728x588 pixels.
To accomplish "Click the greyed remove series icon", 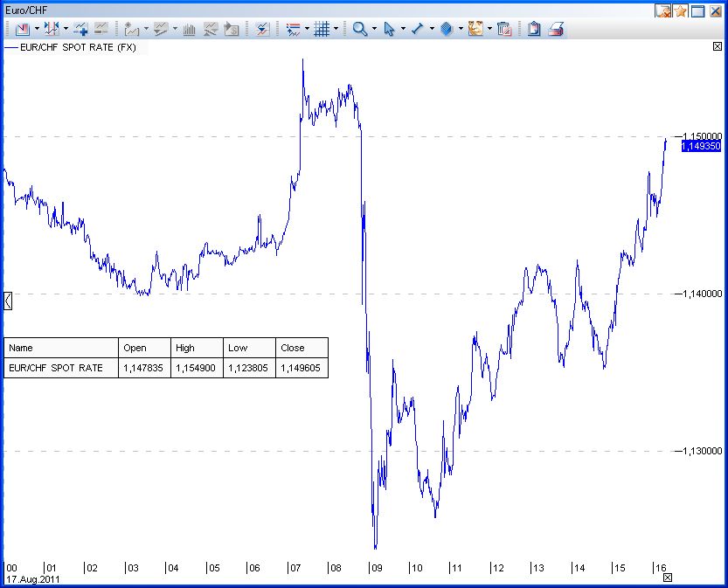I will (x=101, y=29).
